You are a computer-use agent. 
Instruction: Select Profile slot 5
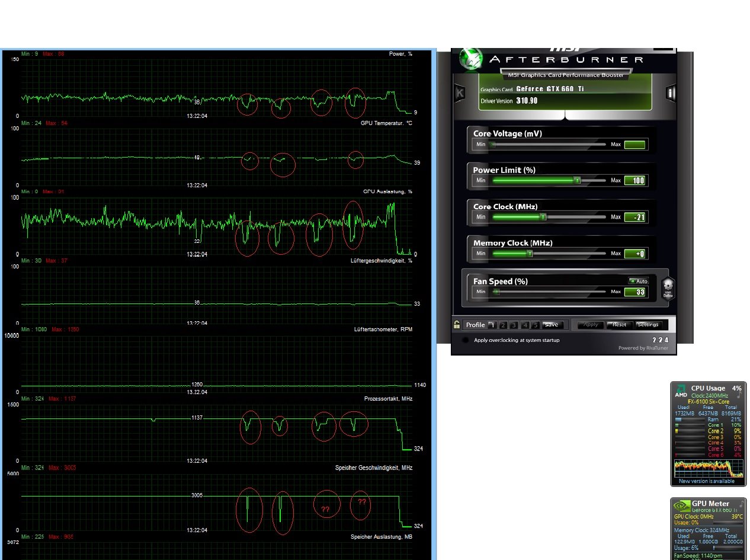click(x=536, y=325)
